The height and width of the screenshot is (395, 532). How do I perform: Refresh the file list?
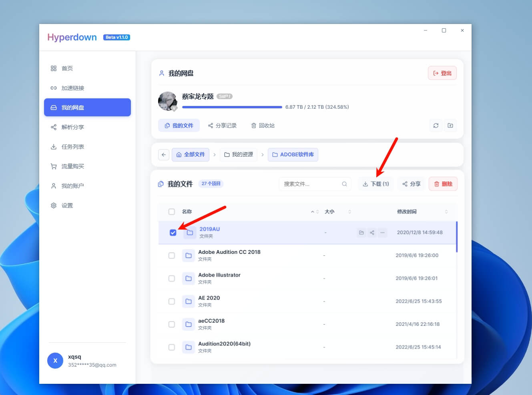[x=436, y=125]
